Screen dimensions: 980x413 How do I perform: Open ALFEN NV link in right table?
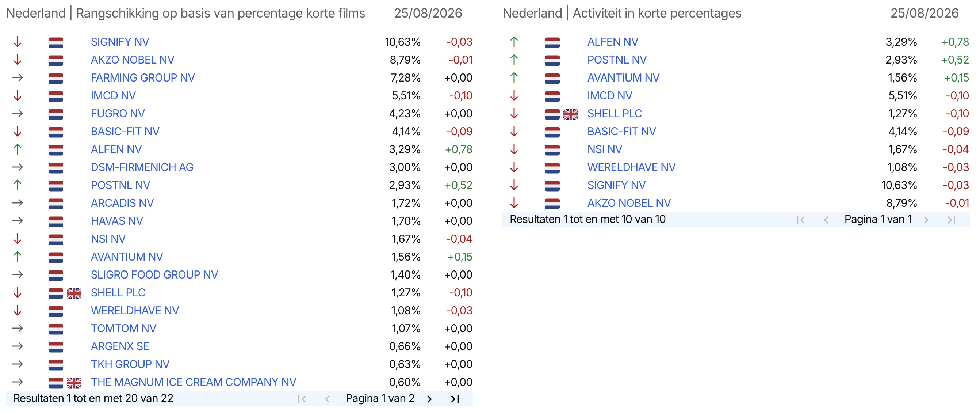[613, 42]
